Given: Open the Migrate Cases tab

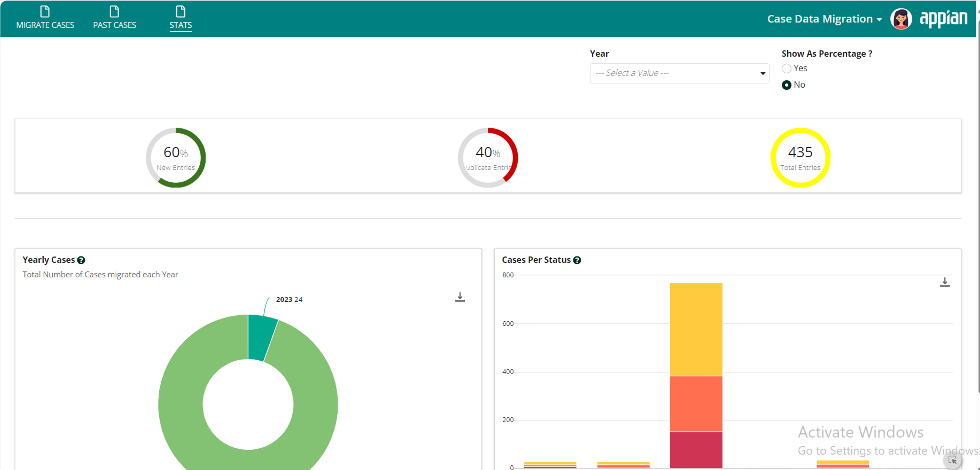Looking at the screenshot, I should pyautogui.click(x=45, y=18).
